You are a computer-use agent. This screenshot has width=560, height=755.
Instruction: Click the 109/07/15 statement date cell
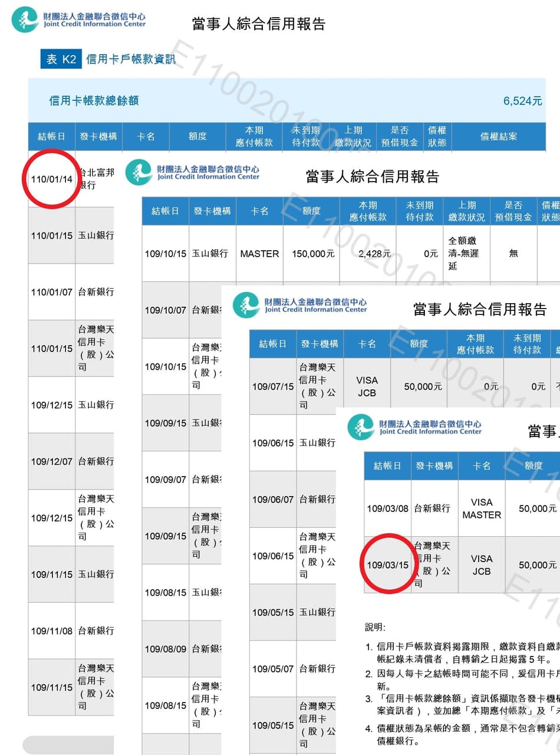(x=273, y=387)
